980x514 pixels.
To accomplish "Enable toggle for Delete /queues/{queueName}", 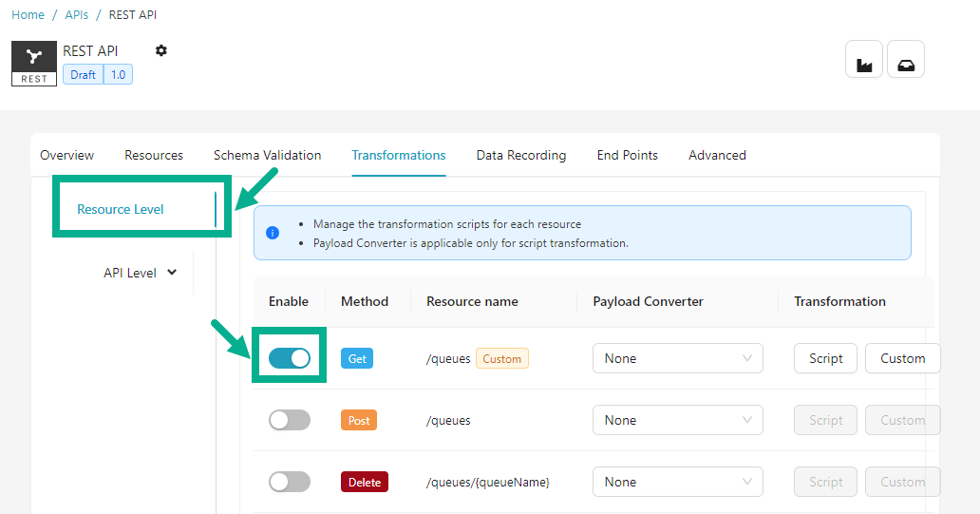I will tap(289, 482).
